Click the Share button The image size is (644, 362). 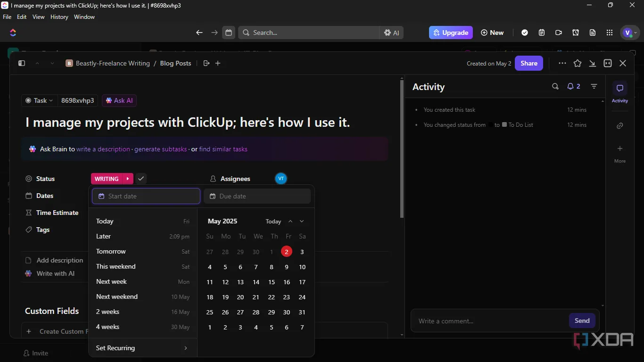[529, 63]
